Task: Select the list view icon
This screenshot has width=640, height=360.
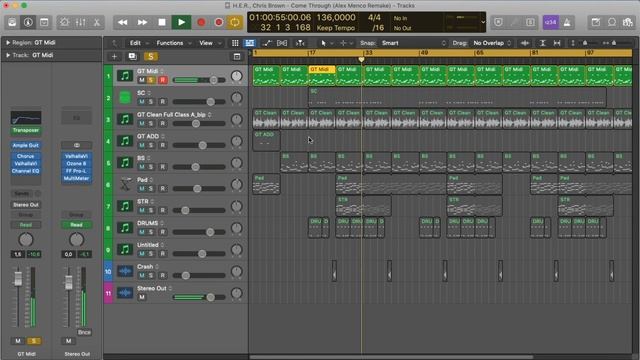Action: (249, 43)
